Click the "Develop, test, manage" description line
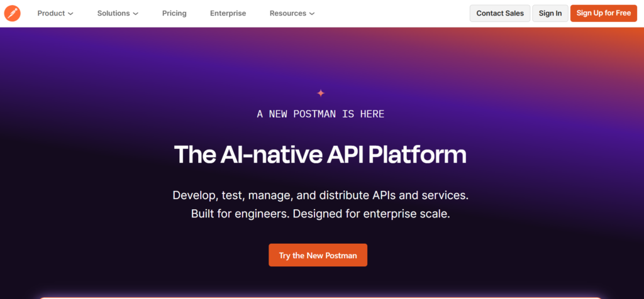This screenshot has height=299, width=644. (321, 195)
